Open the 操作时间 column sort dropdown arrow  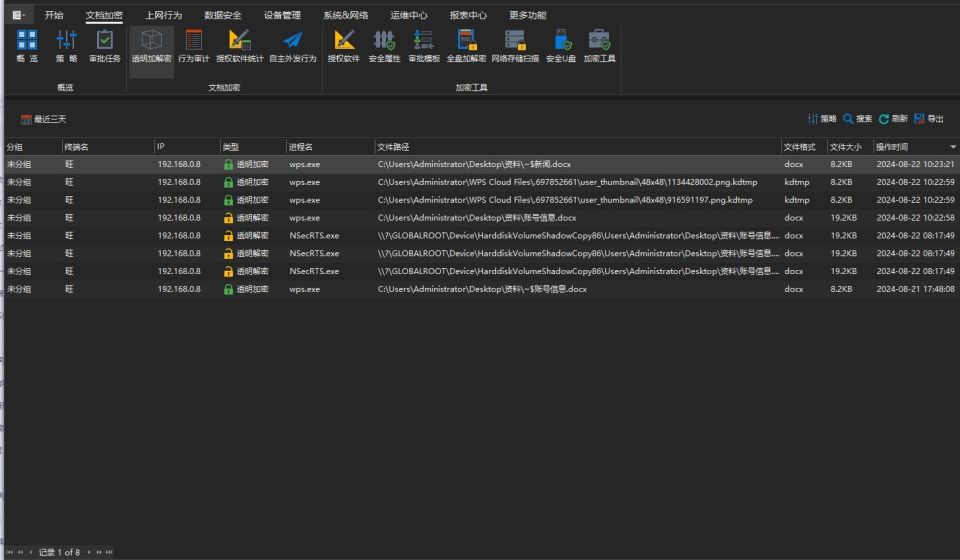[x=953, y=147]
